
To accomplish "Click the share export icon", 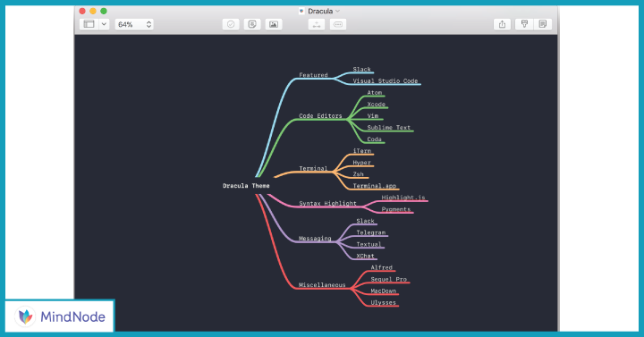I will coord(502,24).
